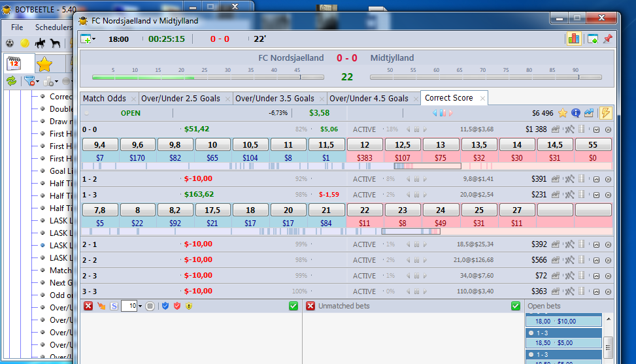Screen dimensions: 636x364
Task: Open the chart icon in 0 - 0 row
Action: pyautogui.click(x=556, y=129)
